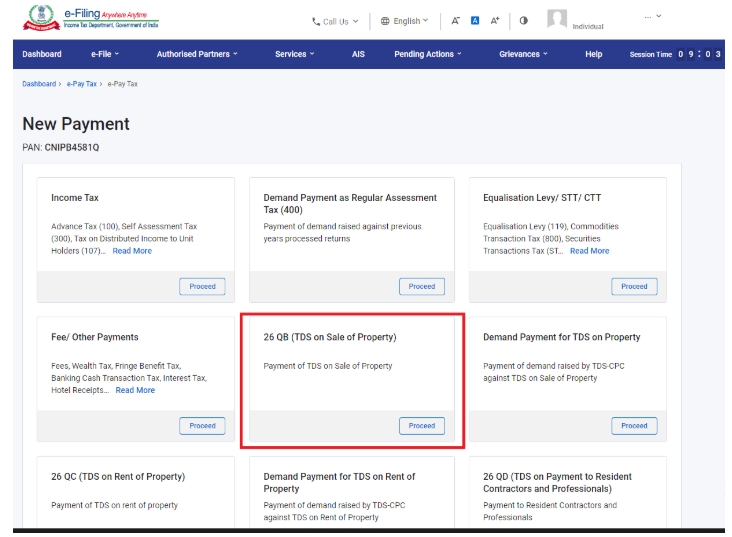Increase font size with A+ icon
This screenshot has width=732, height=537.
[x=495, y=21]
